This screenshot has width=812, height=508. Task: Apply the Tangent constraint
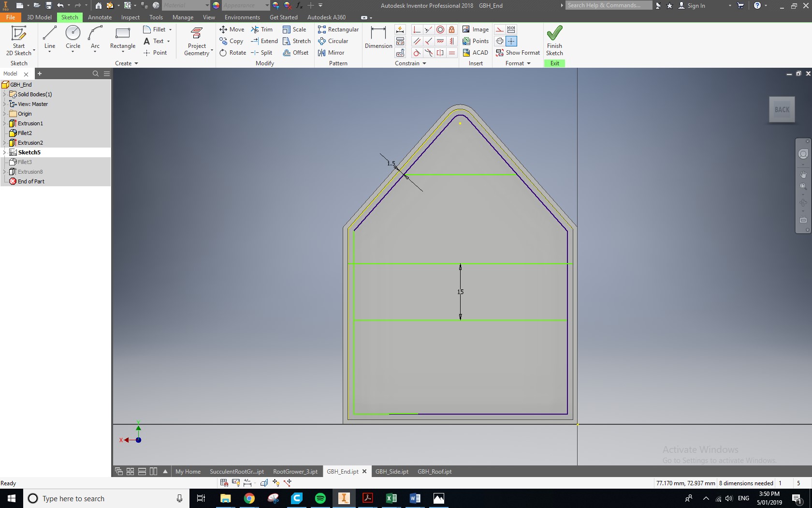(x=417, y=53)
